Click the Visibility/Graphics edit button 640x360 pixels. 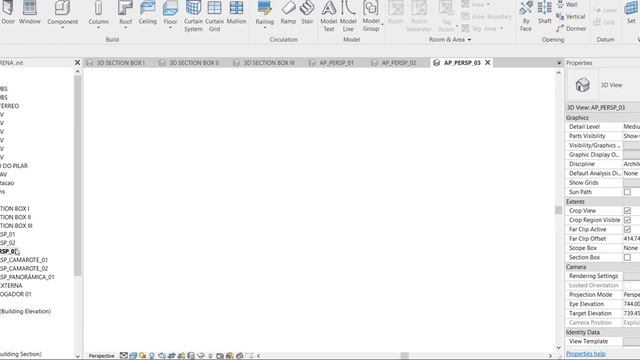click(631, 145)
